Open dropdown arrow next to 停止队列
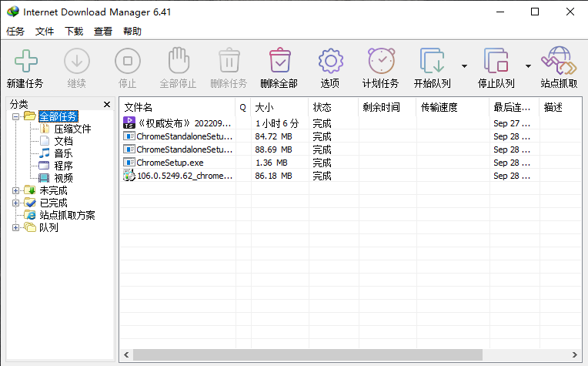The width and height of the screenshot is (588, 366). 528,66
